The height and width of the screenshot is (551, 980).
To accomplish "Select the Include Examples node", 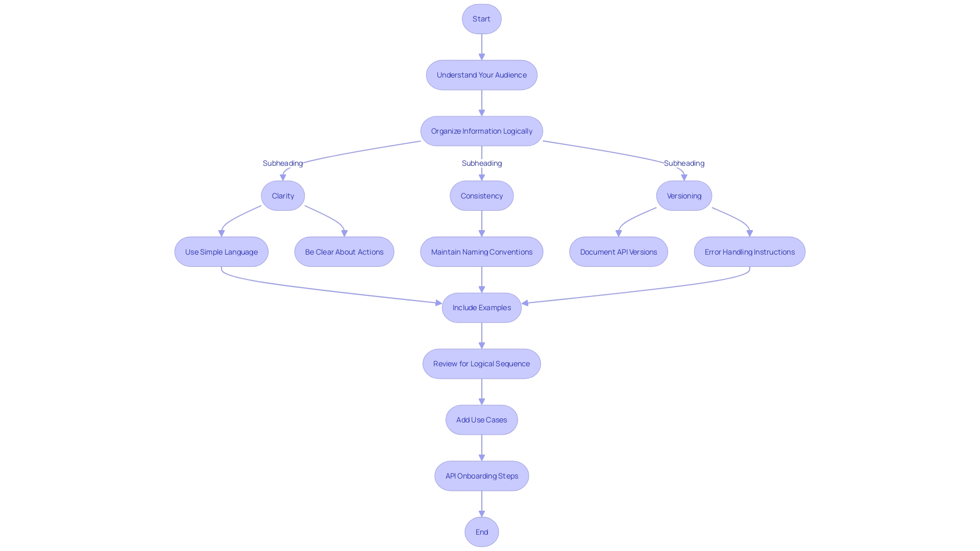I will tap(482, 308).
